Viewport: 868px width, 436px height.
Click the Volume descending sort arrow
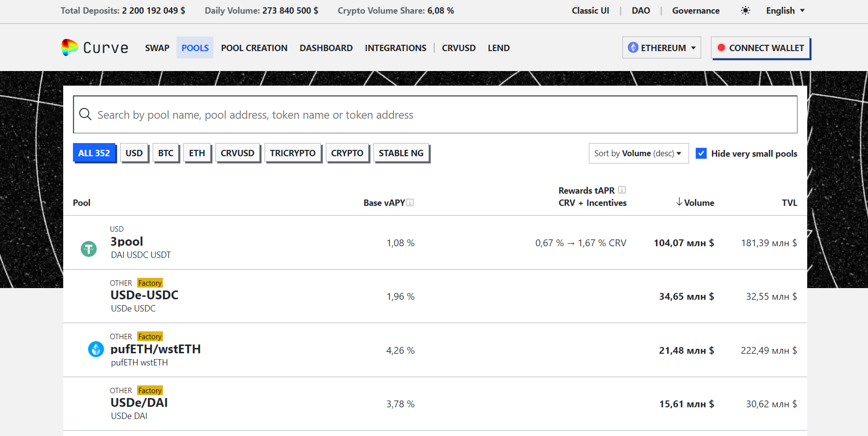679,202
